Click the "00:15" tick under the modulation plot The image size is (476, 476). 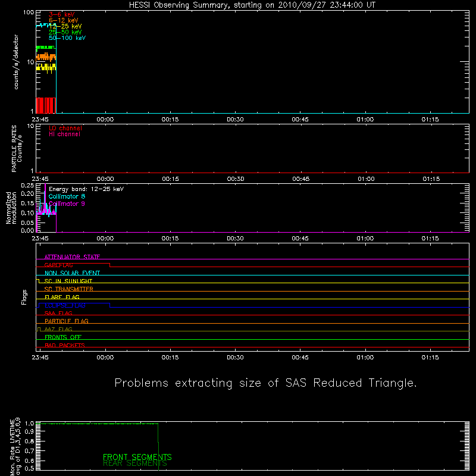click(170, 239)
